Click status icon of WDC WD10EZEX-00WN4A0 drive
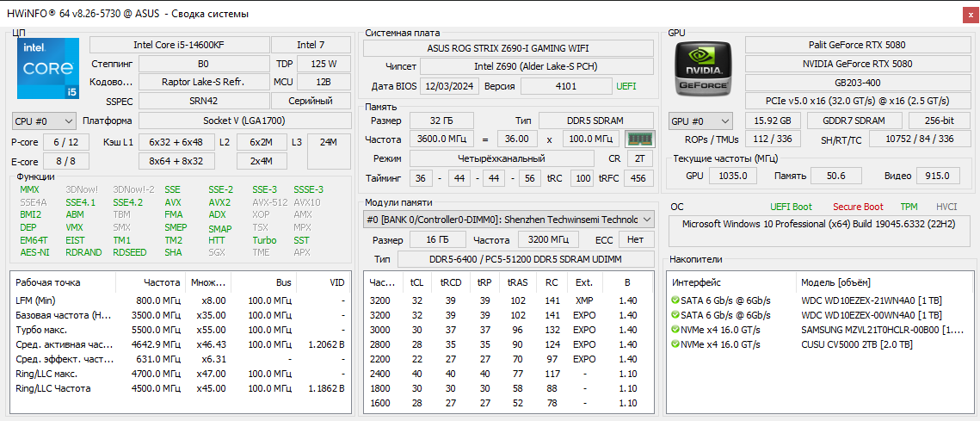980x421 pixels. 675,315
